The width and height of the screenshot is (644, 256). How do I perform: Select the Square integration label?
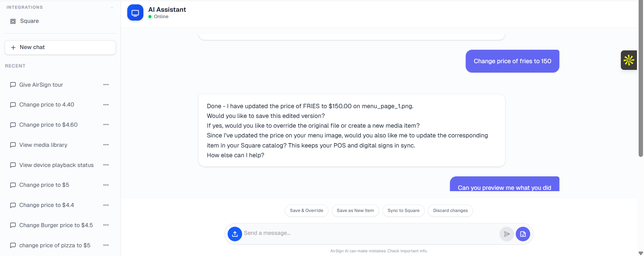(x=30, y=21)
